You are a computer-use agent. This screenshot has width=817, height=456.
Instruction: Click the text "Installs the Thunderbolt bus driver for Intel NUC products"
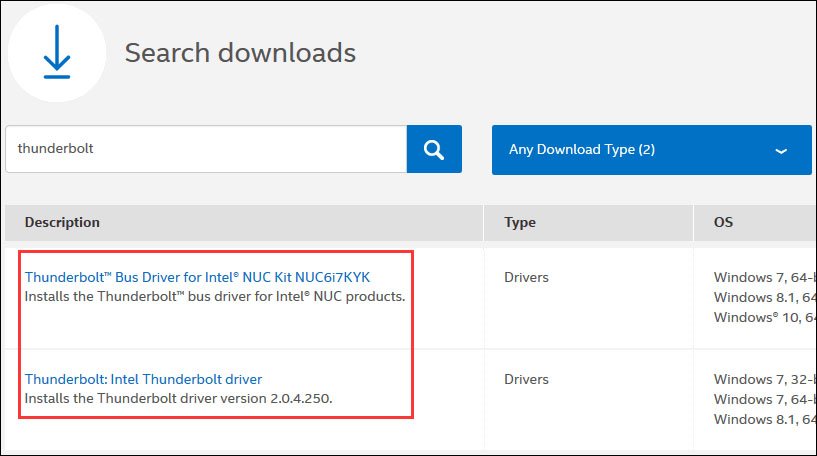(214, 297)
